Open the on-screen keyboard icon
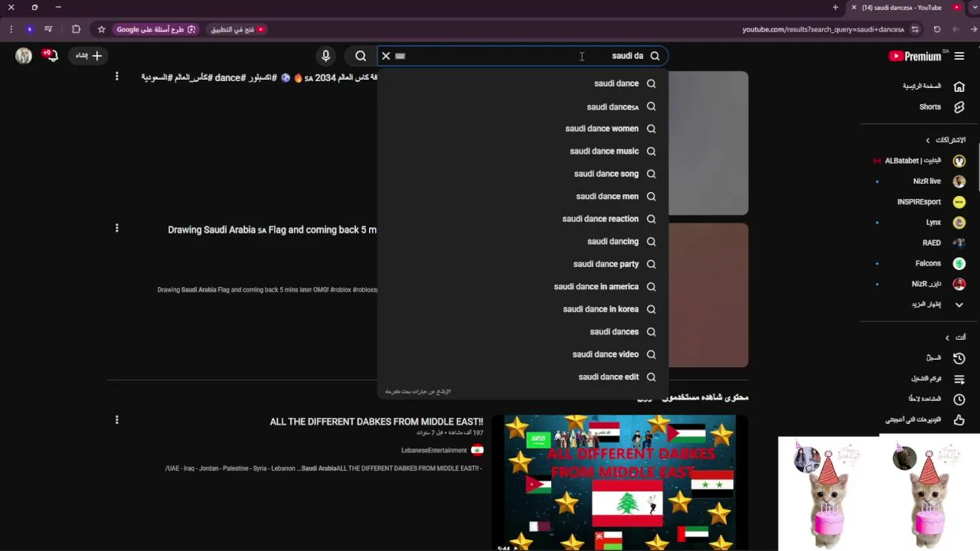The image size is (980, 551). pos(400,56)
